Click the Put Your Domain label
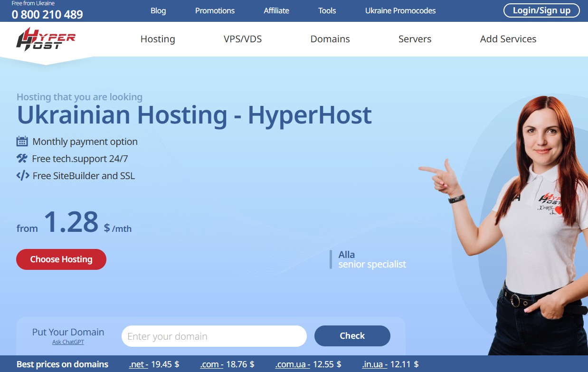 [68, 332]
